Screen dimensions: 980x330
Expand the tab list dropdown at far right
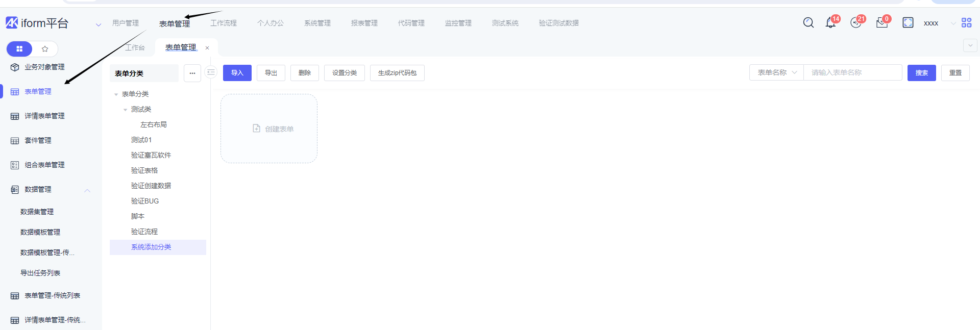[x=970, y=46]
